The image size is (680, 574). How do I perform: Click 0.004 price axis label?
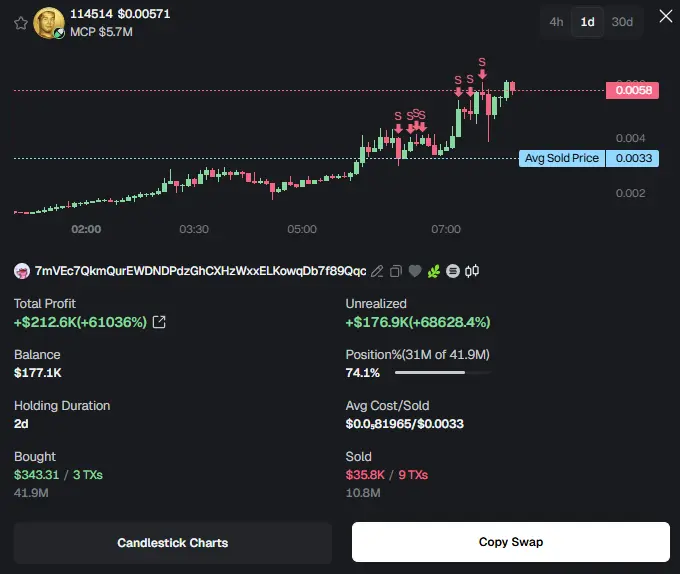[x=631, y=138]
